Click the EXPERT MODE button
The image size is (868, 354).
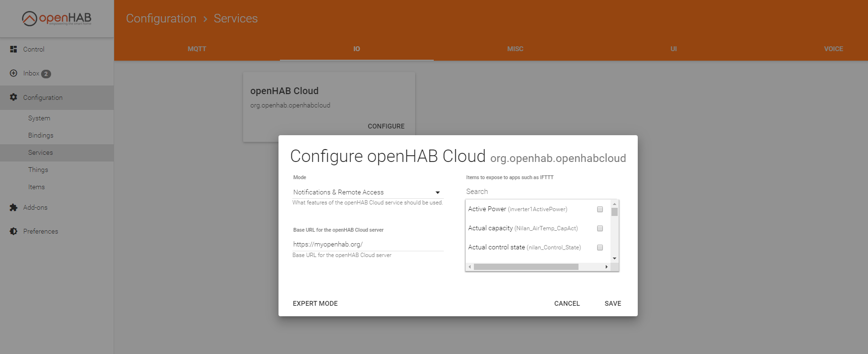point(315,303)
